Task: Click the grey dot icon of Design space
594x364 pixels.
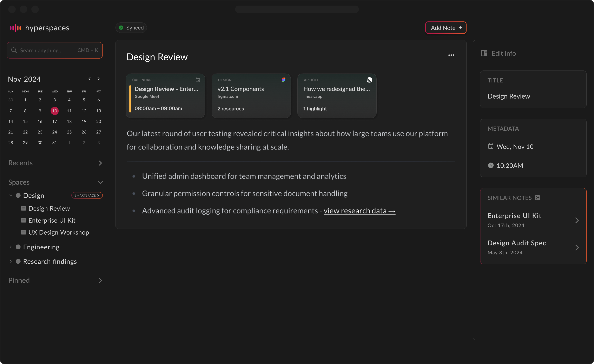Action: pos(18,195)
